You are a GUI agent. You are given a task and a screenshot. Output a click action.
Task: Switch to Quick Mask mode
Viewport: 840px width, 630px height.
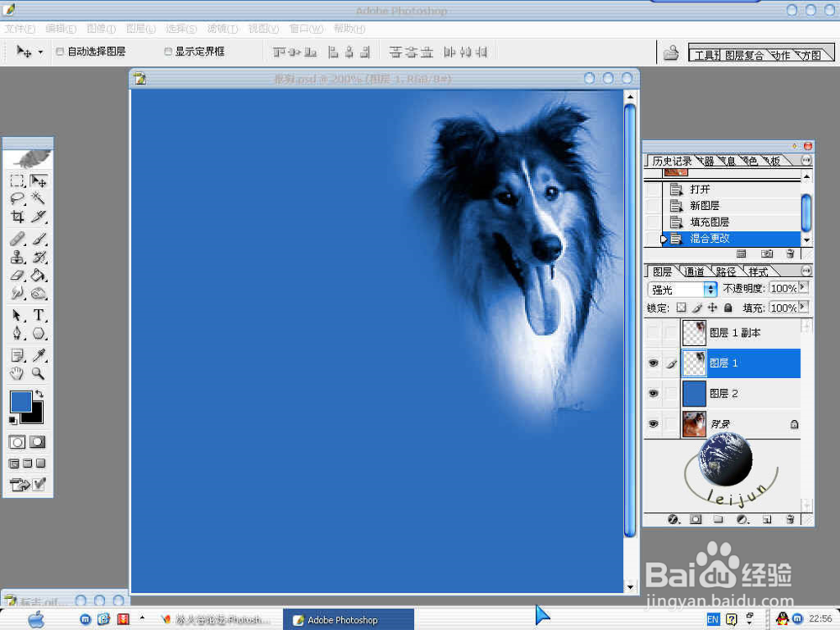point(37,442)
